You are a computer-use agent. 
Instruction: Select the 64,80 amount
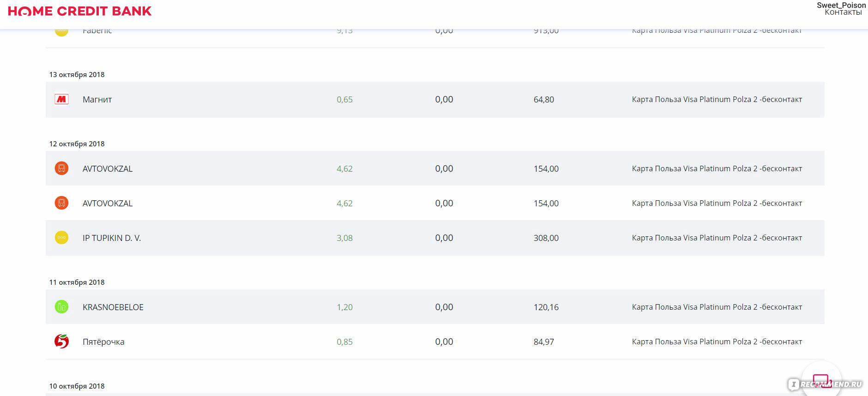544,100
